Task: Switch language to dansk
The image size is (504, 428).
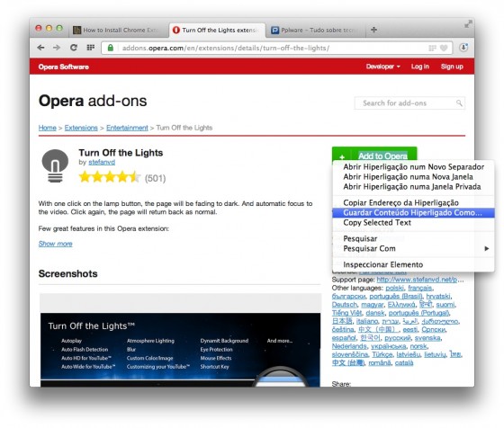Action: tap(375, 313)
